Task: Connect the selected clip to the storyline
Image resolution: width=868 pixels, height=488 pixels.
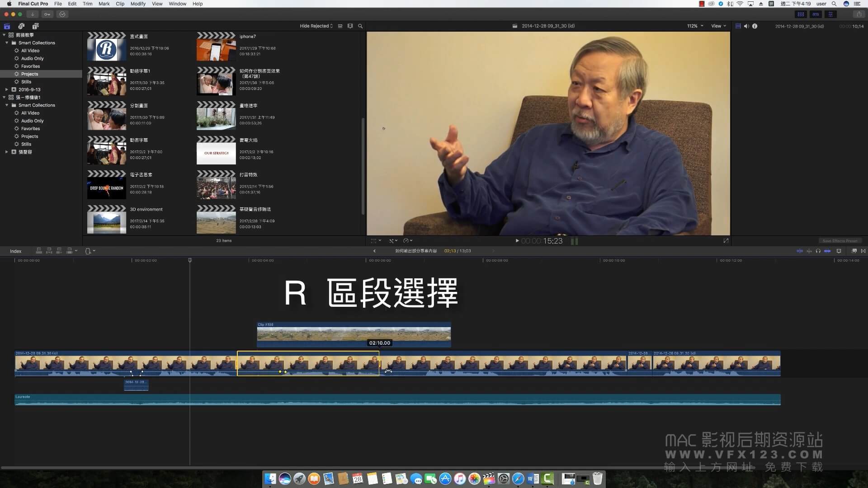Action: tap(39, 251)
